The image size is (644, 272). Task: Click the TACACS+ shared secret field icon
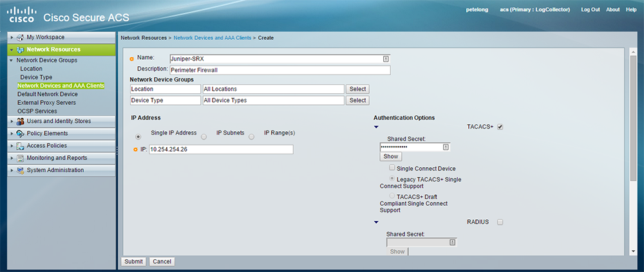coord(446,147)
